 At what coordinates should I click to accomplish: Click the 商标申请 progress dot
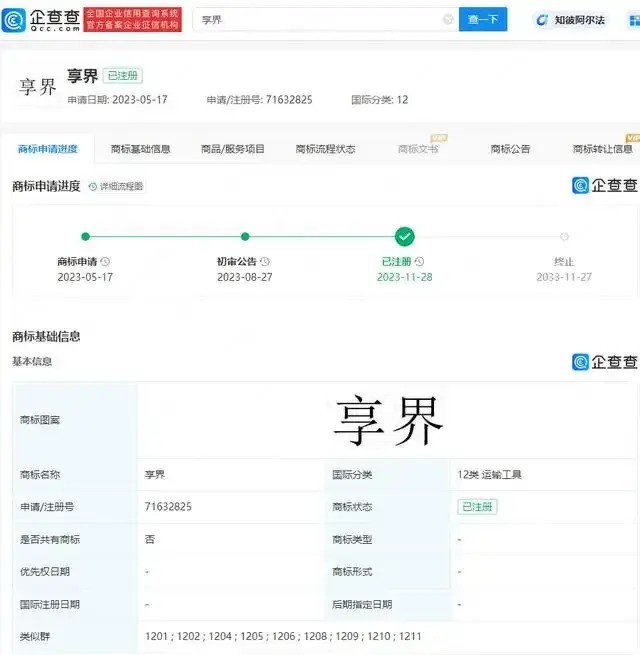click(x=85, y=237)
